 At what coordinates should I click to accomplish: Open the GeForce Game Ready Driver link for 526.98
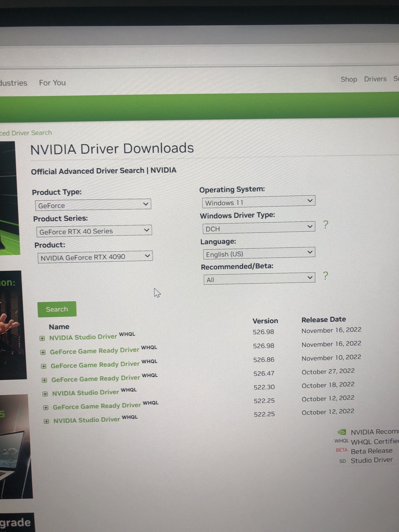tap(94, 351)
